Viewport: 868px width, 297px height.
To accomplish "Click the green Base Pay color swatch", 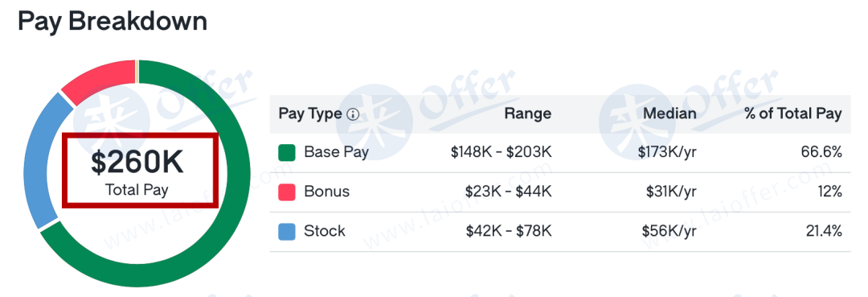I will pos(287,153).
